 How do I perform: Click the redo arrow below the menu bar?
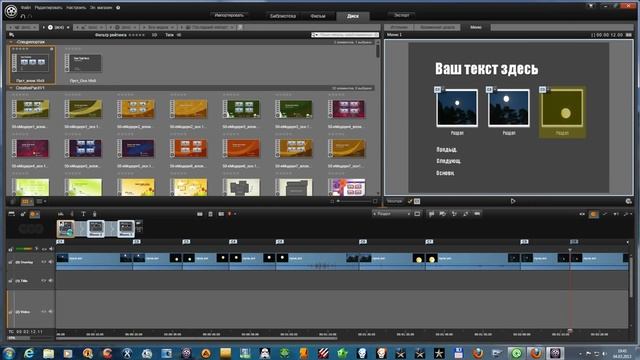tap(30, 16)
